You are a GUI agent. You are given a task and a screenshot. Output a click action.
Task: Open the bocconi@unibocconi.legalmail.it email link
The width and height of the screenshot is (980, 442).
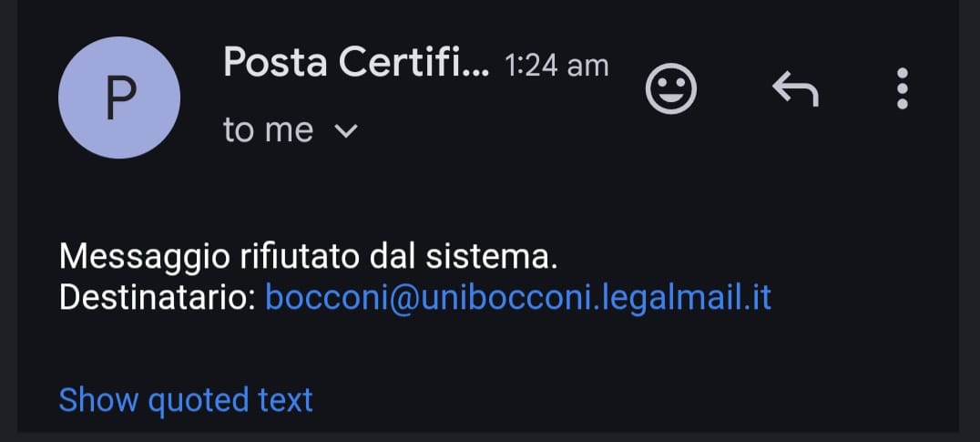pyautogui.click(x=518, y=298)
